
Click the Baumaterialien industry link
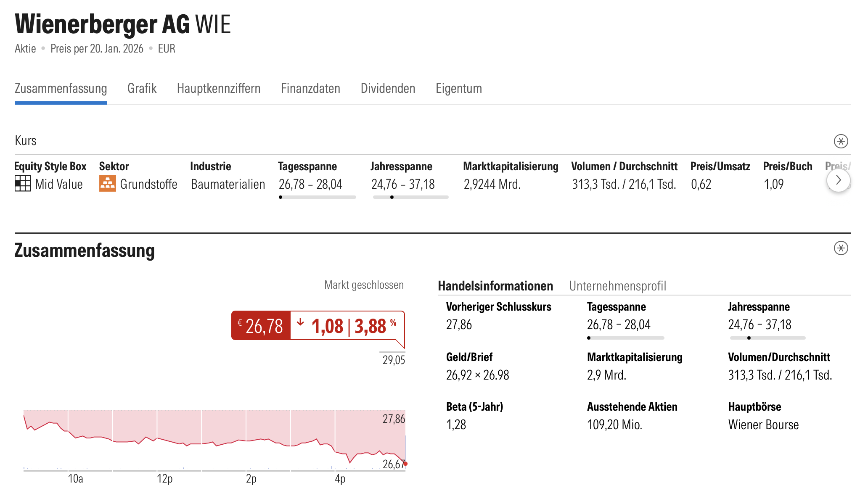pyautogui.click(x=228, y=185)
